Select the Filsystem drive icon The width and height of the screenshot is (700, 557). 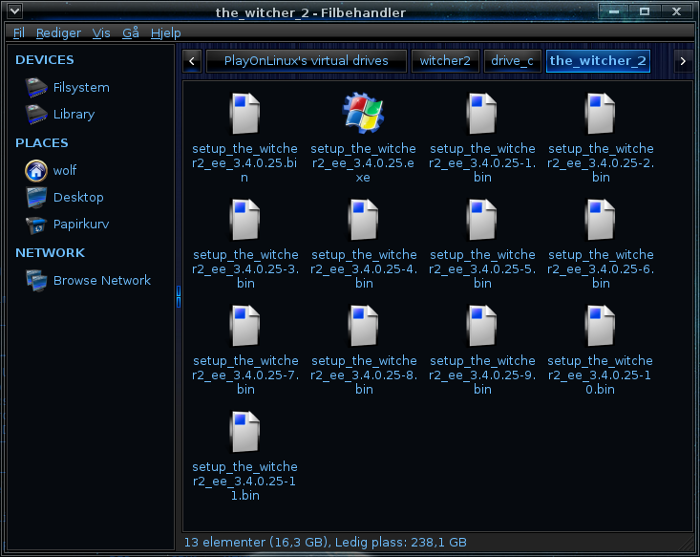pos(36,87)
